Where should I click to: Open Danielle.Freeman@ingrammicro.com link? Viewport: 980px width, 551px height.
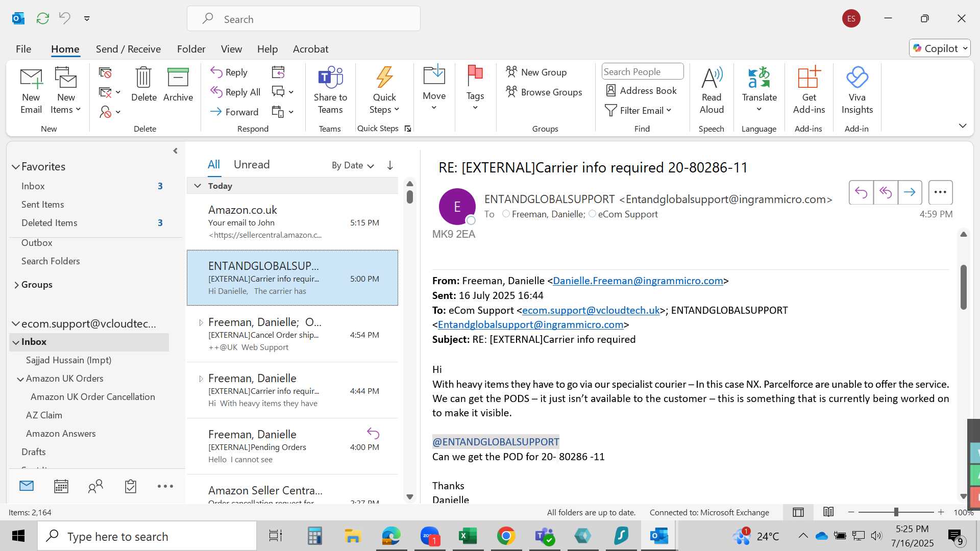(638, 281)
